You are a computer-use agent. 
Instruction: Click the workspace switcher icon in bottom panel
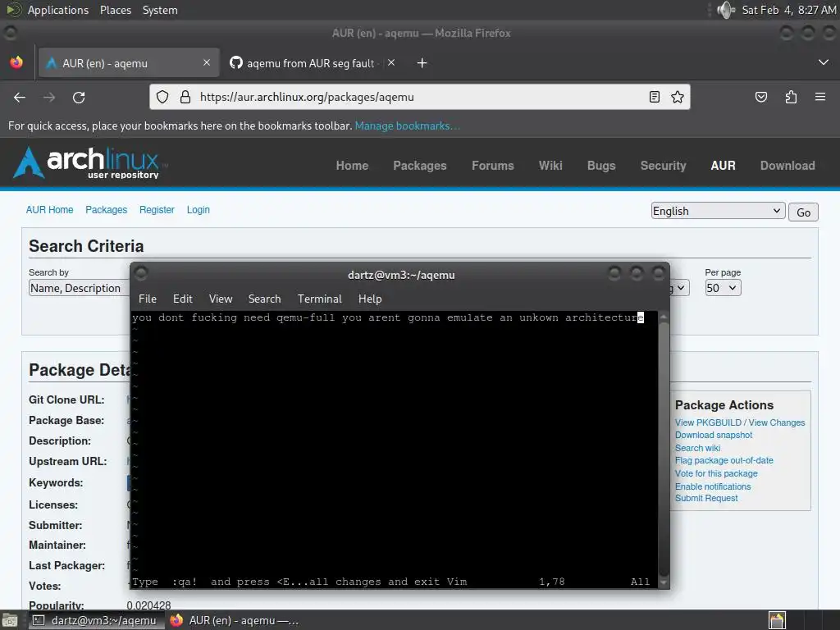tap(778, 620)
